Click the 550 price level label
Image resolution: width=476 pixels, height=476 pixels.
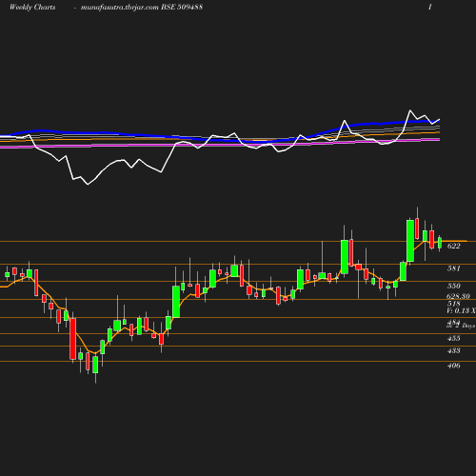pyautogui.click(x=454, y=286)
